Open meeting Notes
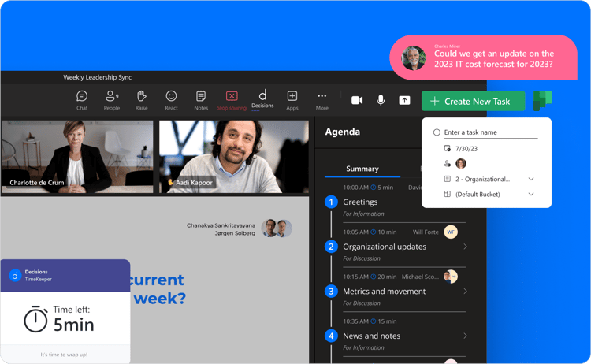Image resolution: width=591 pixels, height=364 pixels. pos(201,100)
